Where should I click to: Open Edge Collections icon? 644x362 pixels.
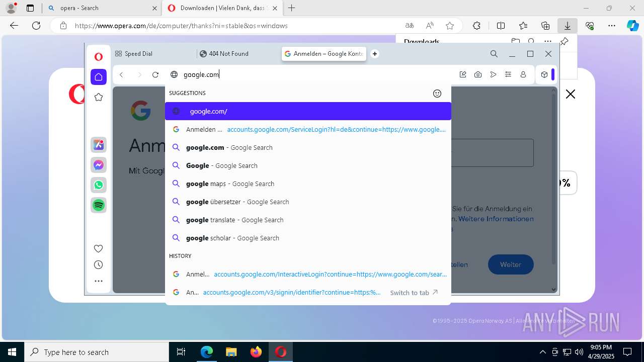(545, 26)
